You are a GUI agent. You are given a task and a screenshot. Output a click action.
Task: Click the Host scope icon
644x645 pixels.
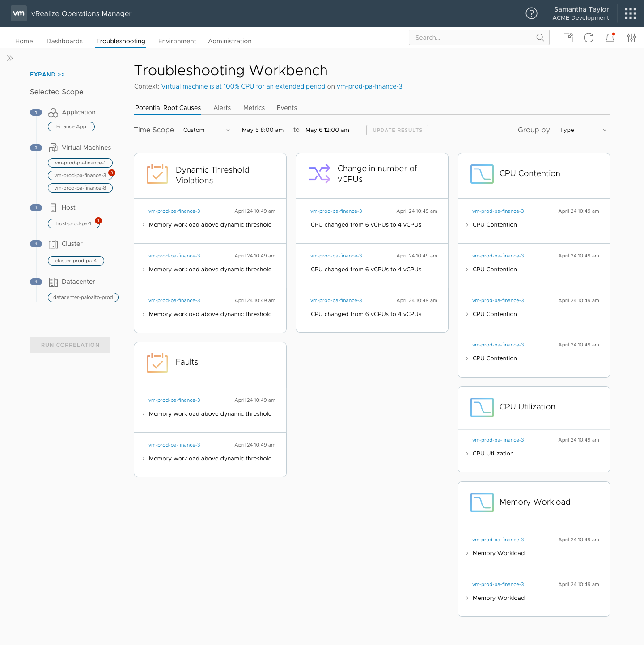pyautogui.click(x=53, y=207)
